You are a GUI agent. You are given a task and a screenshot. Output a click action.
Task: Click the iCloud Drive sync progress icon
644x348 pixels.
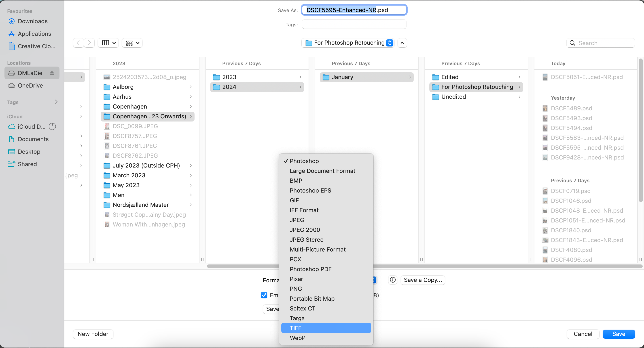point(52,127)
